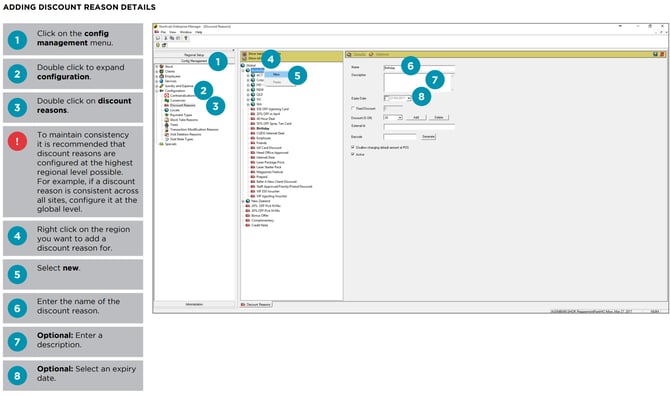Select the Employees tree icon
This screenshot has width=670, height=396.
pos(162,76)
